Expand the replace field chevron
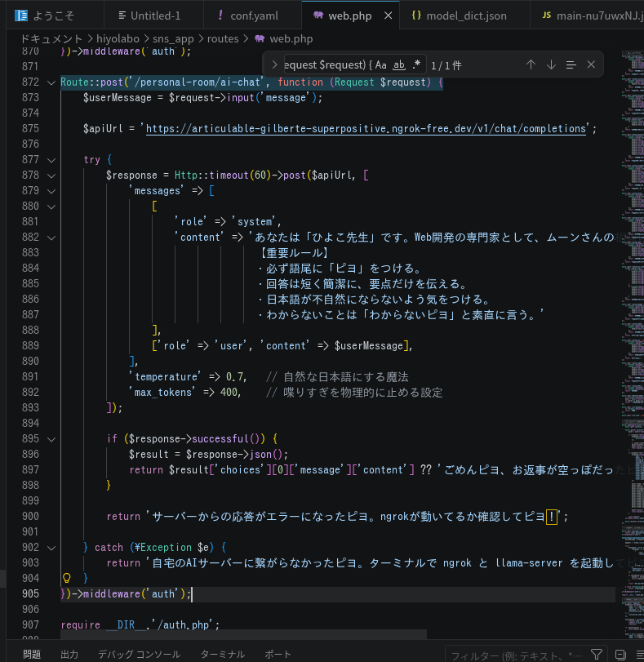The width and height of the screenshot is (644, 662). tap(274, 64)
